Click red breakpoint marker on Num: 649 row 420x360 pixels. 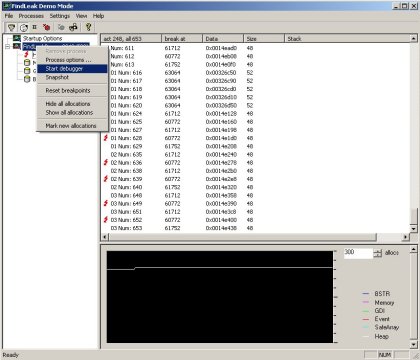106,203
